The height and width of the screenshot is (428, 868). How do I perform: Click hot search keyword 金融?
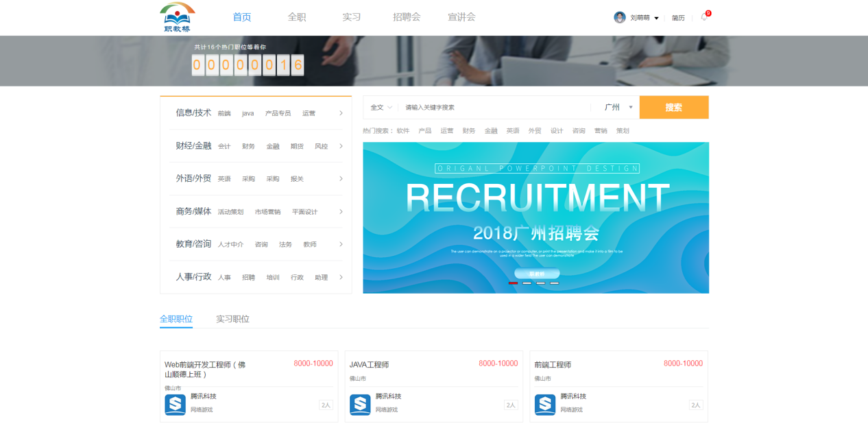[x=491, y=130]
